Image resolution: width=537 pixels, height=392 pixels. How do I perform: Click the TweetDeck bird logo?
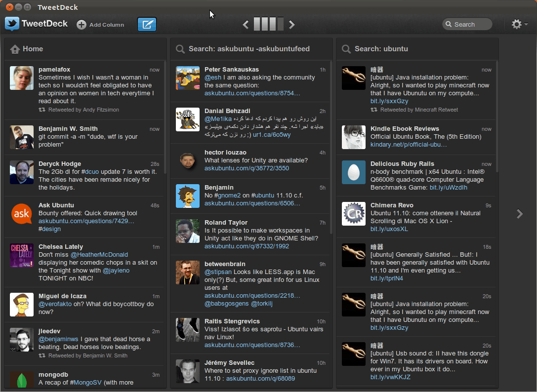click(12, 24)
